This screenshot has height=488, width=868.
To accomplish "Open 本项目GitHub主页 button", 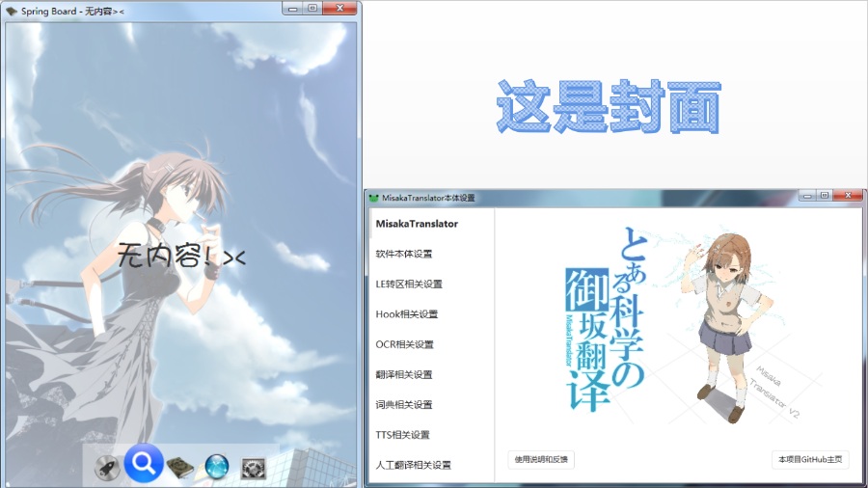I will 810,459.
